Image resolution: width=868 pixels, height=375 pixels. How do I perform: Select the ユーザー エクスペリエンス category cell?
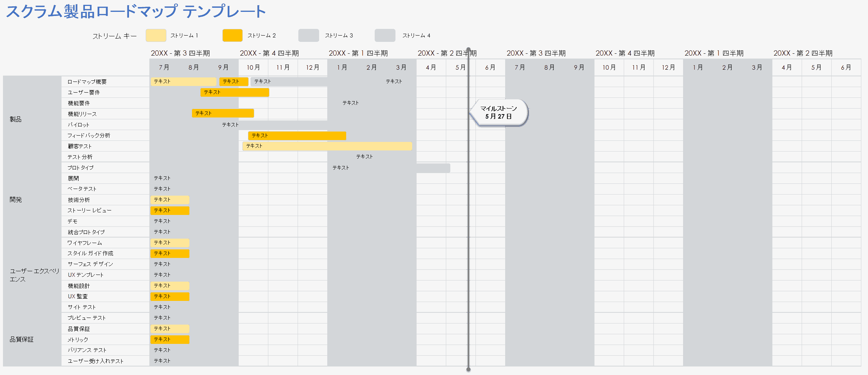[32, 275]
